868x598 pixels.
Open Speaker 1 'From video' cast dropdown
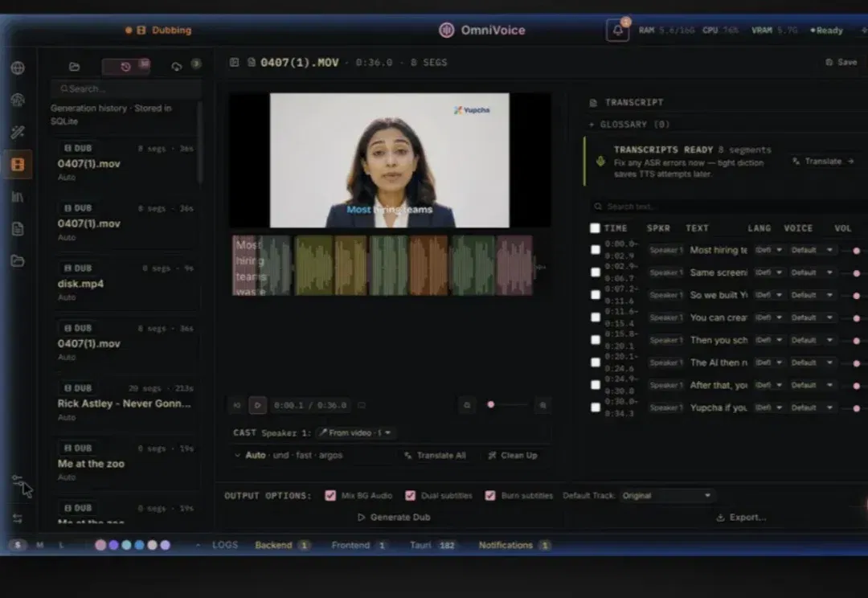(355, 432)
